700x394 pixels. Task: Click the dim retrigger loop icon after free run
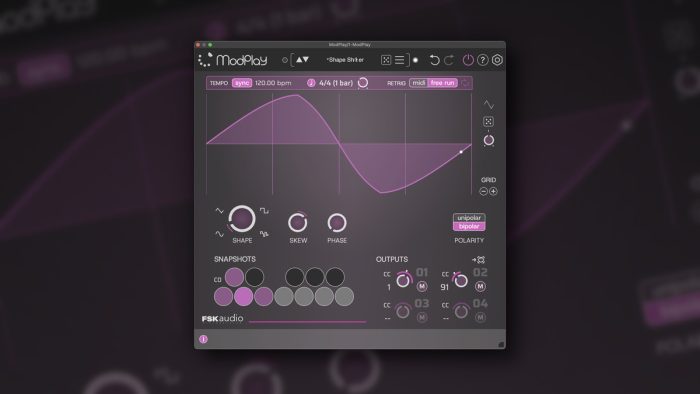click(465, 83)
